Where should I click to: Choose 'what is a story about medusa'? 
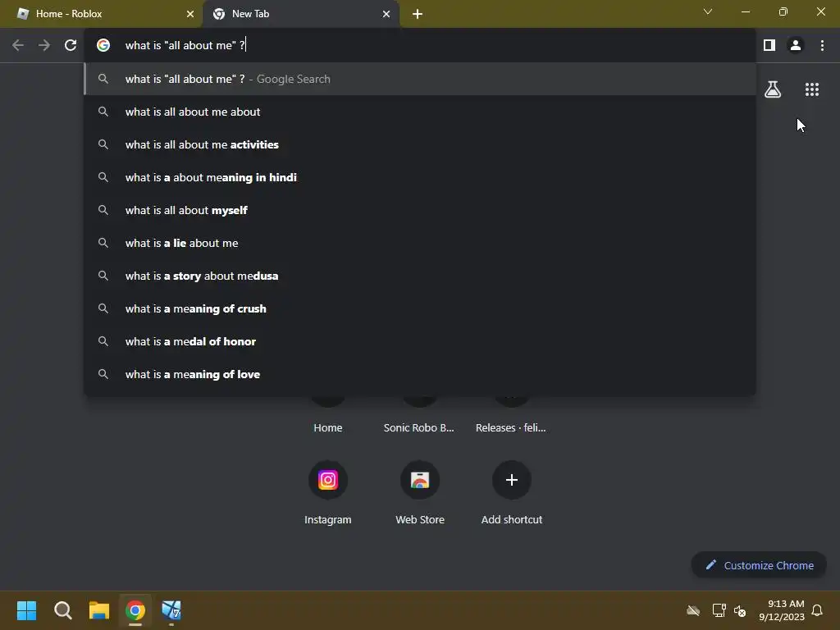click(420, 276)
